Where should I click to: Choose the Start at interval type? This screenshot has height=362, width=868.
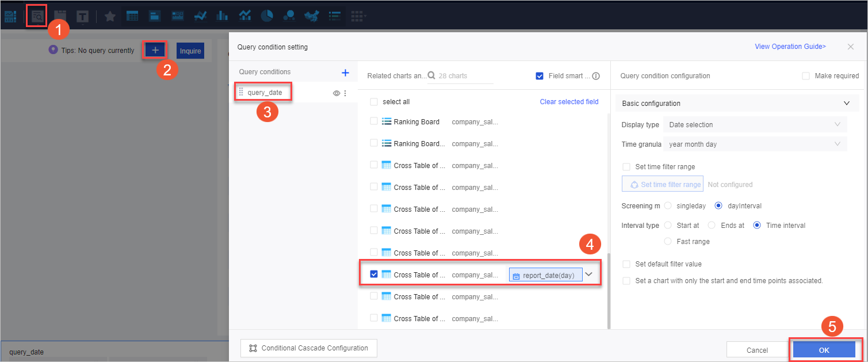[668, 226]
